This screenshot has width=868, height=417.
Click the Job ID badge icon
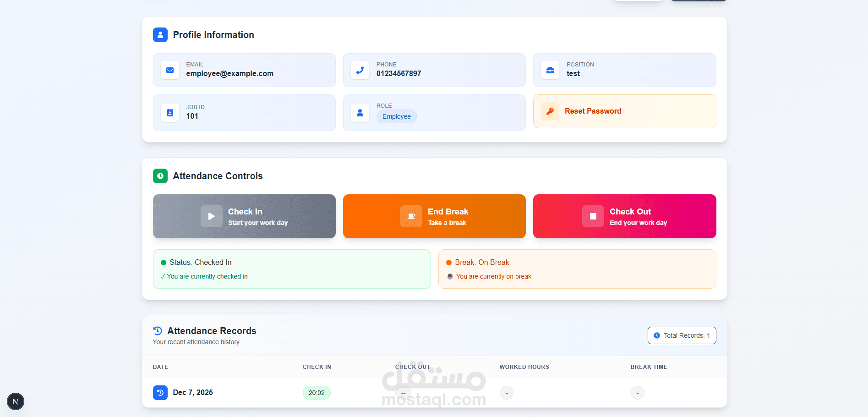click(170, 113)
